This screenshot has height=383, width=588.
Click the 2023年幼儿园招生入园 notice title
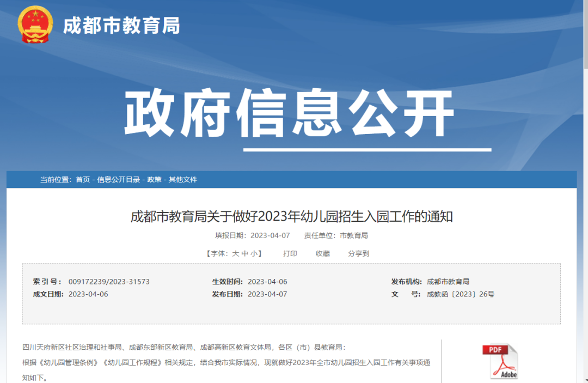pyautogui.click(x=291, y=217)
